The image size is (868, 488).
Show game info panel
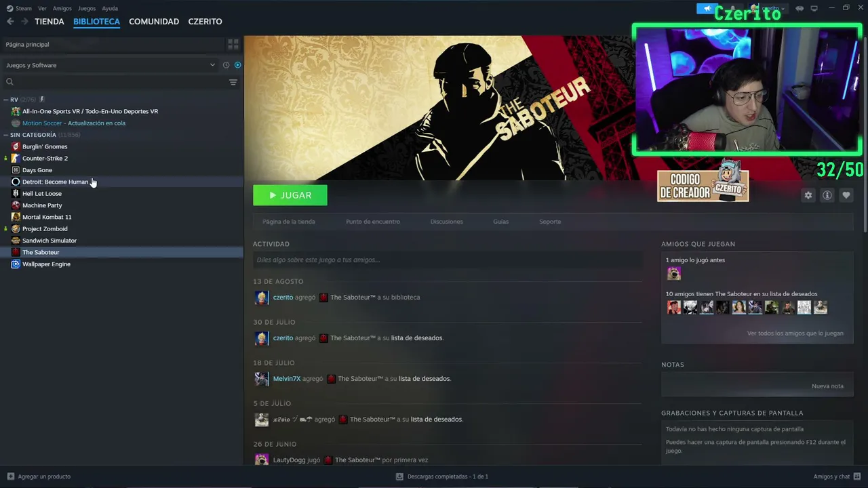(827, 195)
